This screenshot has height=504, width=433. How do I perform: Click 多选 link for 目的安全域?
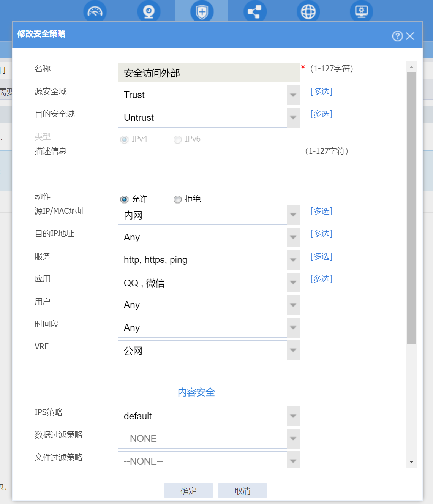321,114
